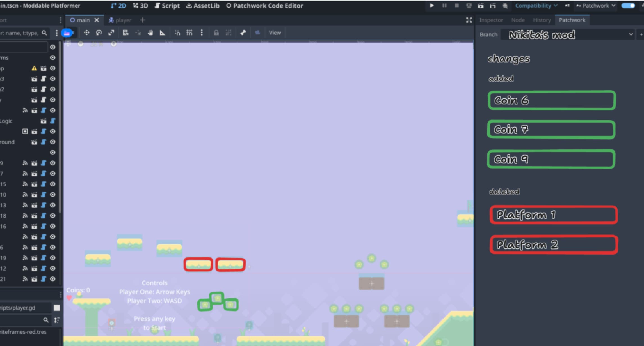Open the View menu in canvas toolbar

pyautogui.click(x=275, y=33)
